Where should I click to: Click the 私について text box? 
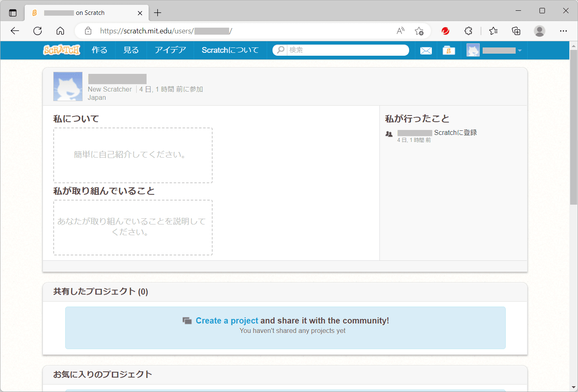133,155
